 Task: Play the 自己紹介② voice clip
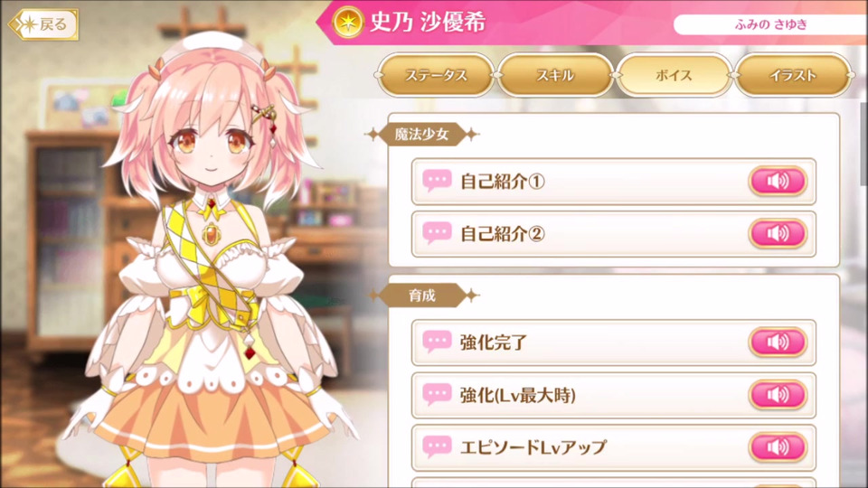(x=778, y=233)
